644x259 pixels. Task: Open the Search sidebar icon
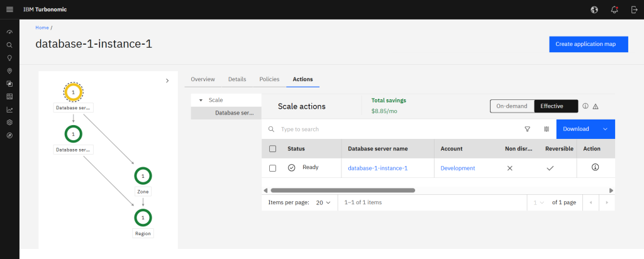click(x=10, y=45)
